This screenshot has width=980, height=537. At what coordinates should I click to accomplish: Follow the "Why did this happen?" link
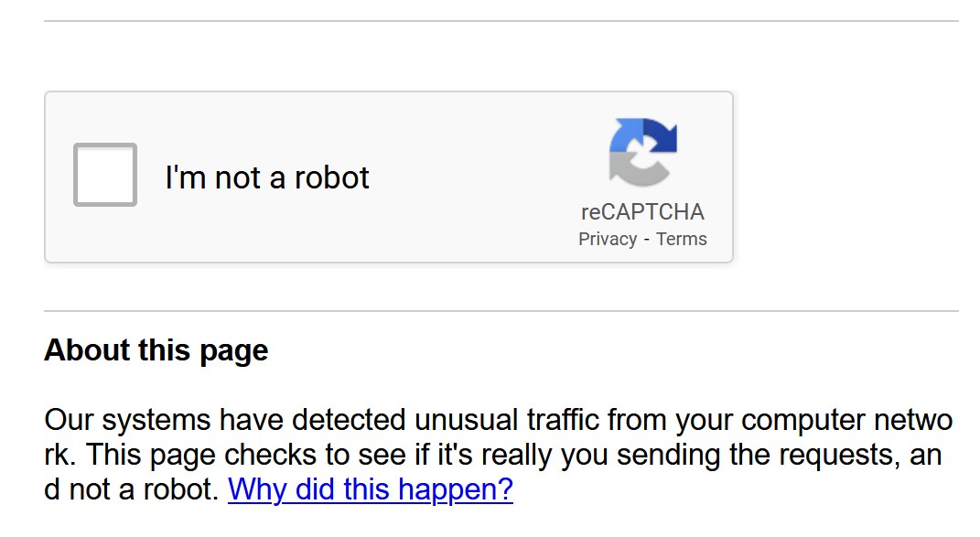pyautogui.click(x=370, y=489)
